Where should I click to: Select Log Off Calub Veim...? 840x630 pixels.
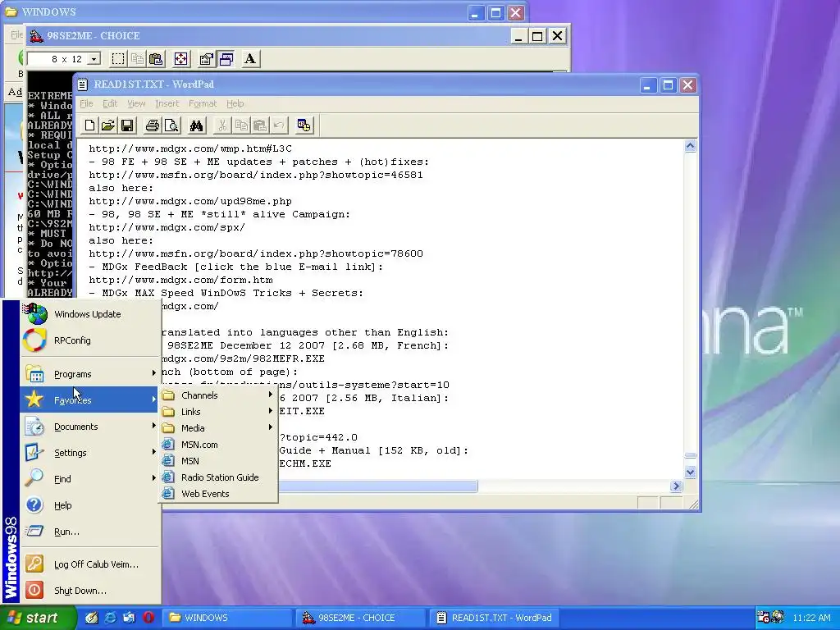click(90, 564)
